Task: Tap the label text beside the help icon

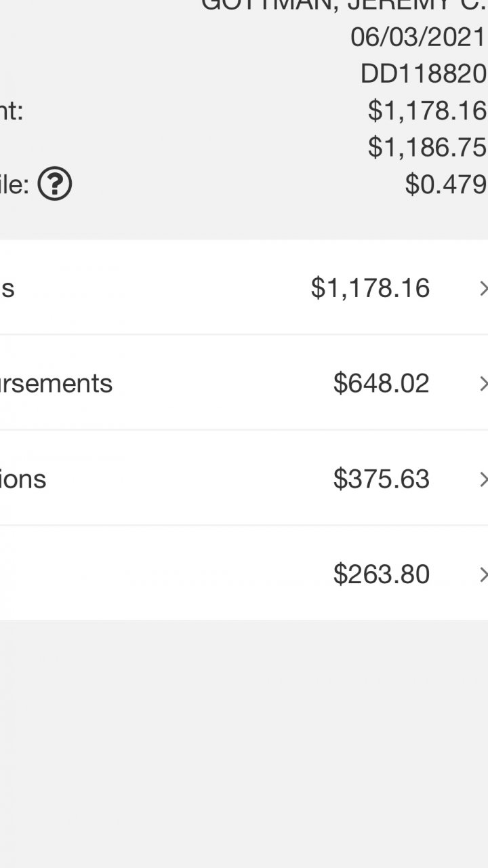Action: (x=14, y=184)
